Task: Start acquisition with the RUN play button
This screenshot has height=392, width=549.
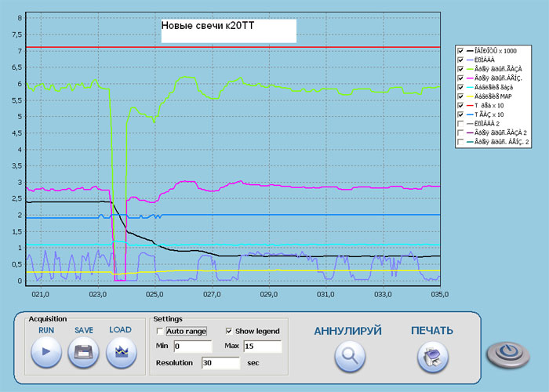Action: 46,352
